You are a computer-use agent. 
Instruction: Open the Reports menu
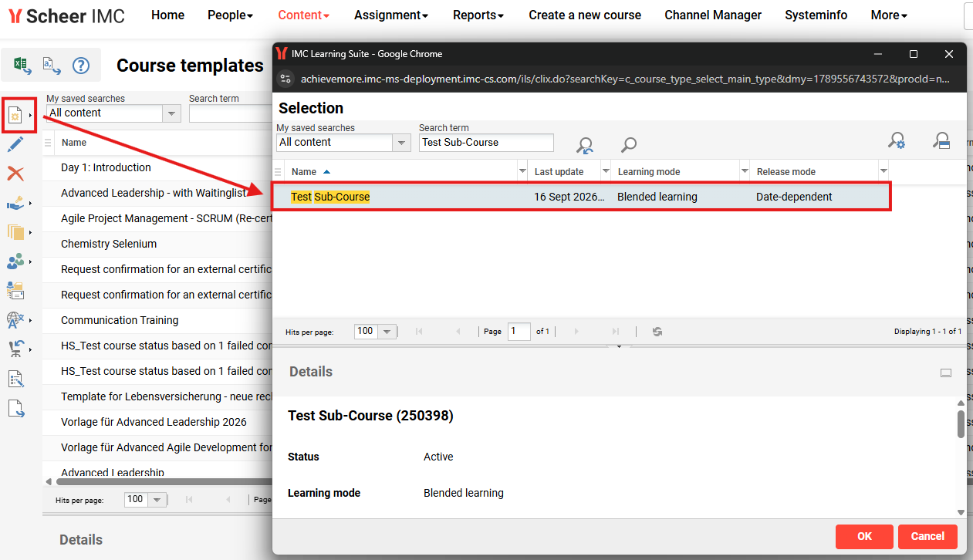click(478, 15)
